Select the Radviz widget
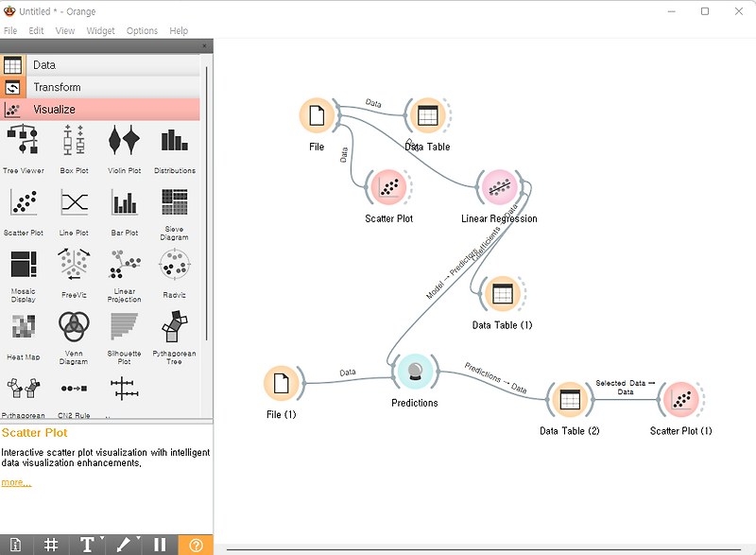This screenshot has height=555, width=756. 175,273
